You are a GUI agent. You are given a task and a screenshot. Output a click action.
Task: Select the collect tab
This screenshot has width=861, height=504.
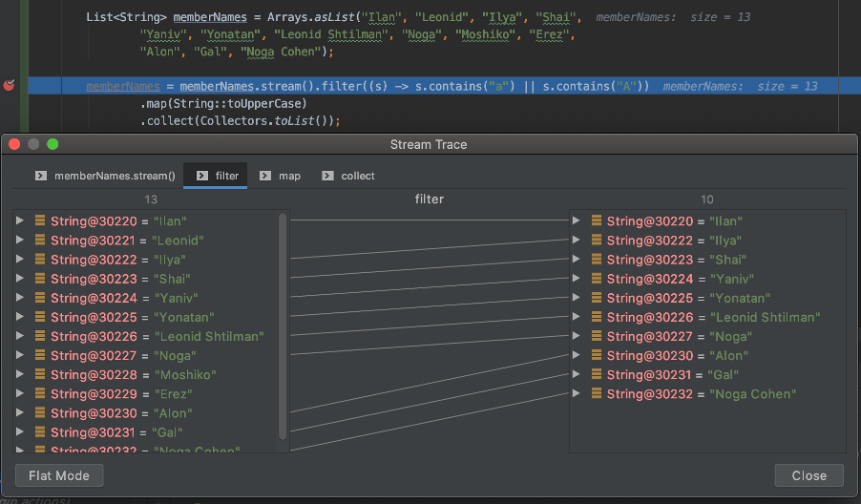[x=348, y=176]
